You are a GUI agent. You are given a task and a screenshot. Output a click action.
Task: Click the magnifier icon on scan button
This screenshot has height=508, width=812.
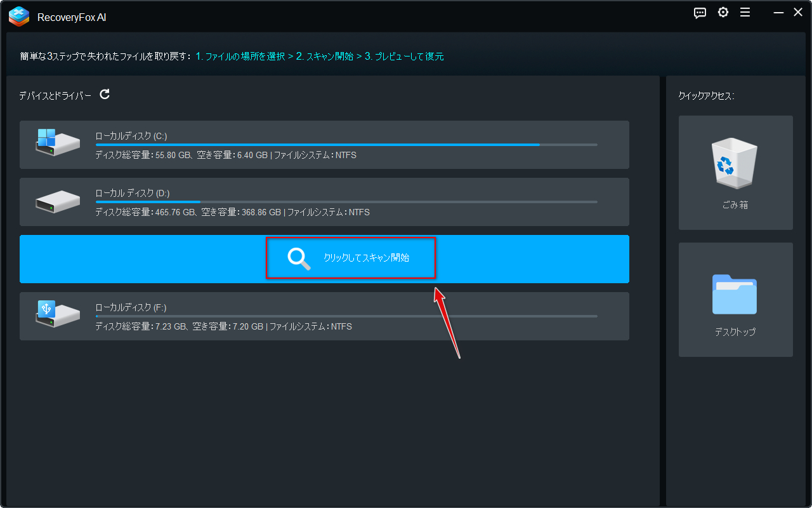point(298,258)
